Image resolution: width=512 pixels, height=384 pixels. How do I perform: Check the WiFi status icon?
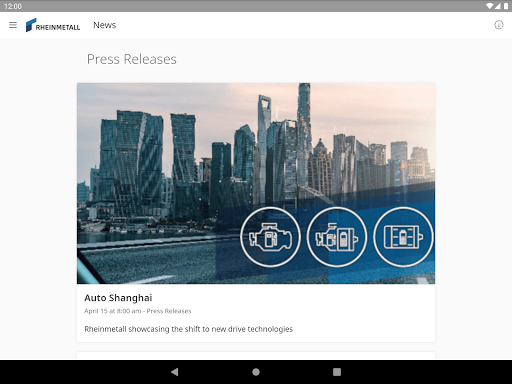pyautogui.click(x=489, y=6)
